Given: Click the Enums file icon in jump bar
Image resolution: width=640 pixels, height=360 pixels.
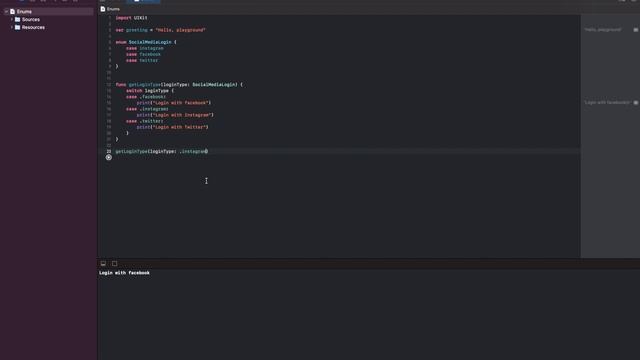Looking at the screenshot, I should coord(103,9).
